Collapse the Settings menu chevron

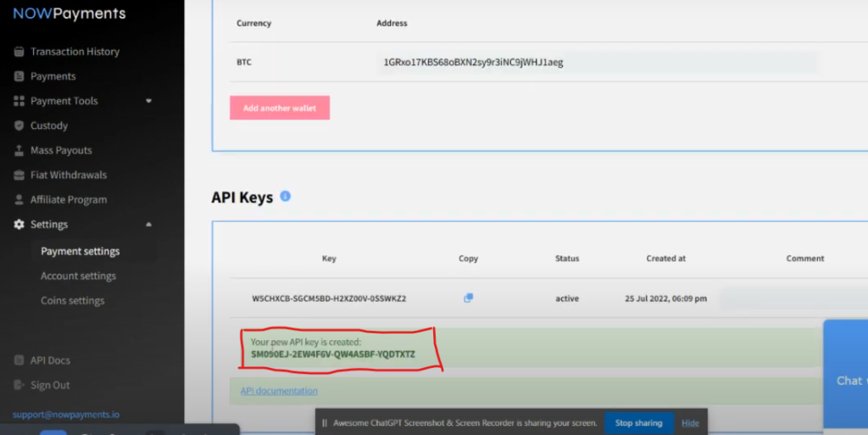pyautogui.click(x=149, y=225)
